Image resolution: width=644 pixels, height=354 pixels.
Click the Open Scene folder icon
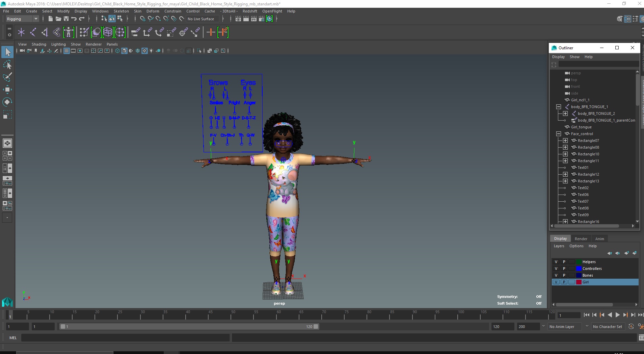point(58,19)
